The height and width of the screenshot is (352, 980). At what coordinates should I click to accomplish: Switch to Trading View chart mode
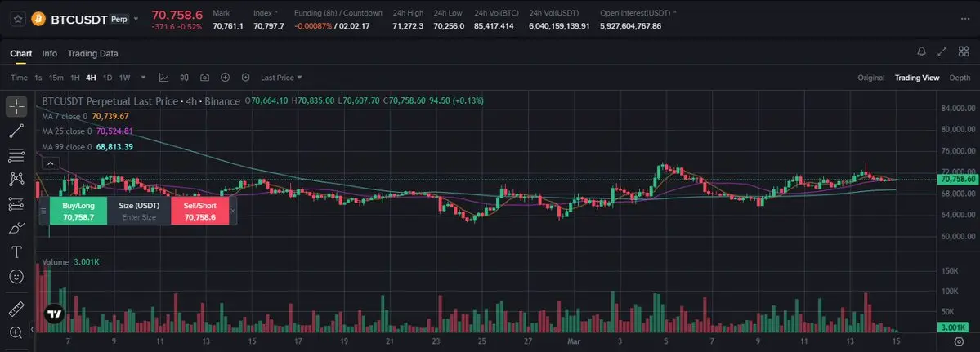[x=917, y=78]
